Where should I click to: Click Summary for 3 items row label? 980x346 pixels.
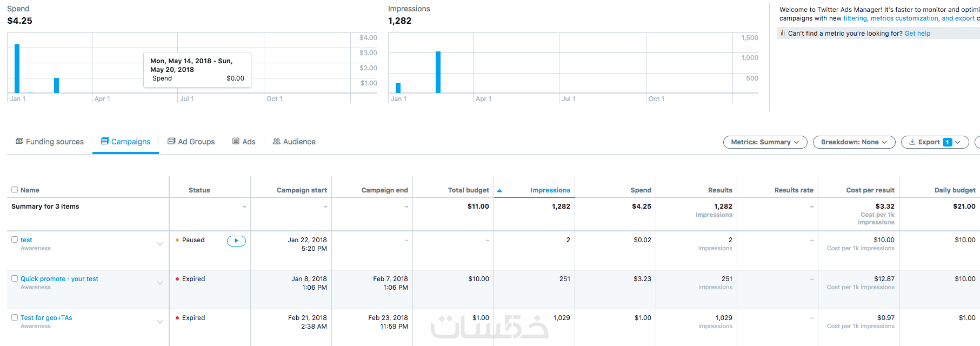point(45,207)
